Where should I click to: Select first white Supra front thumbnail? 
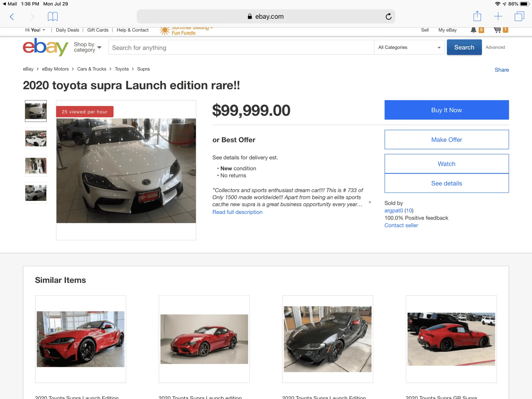[36, 111]
